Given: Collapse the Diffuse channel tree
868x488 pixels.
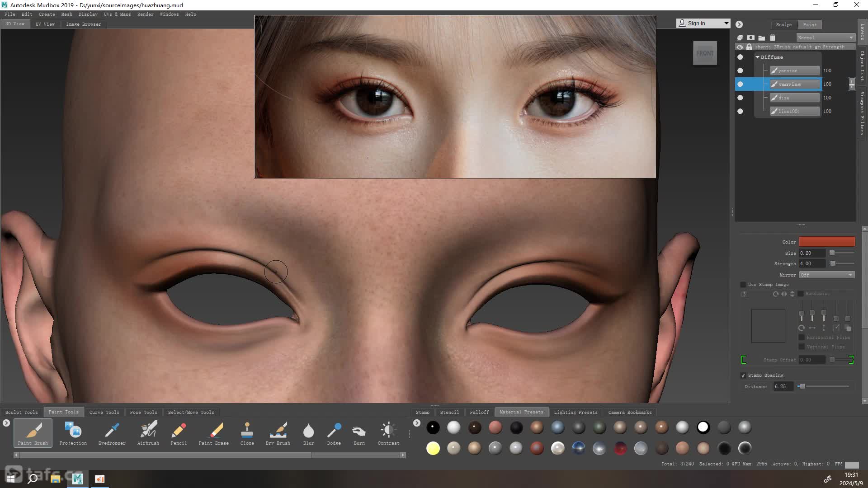Looking at the screenshot, I should [757, 57].
